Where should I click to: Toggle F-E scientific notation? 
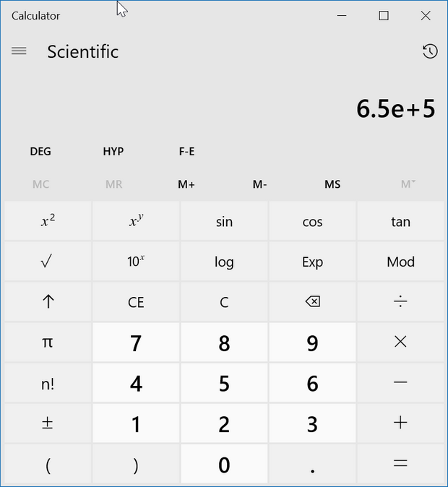(186, 151)
